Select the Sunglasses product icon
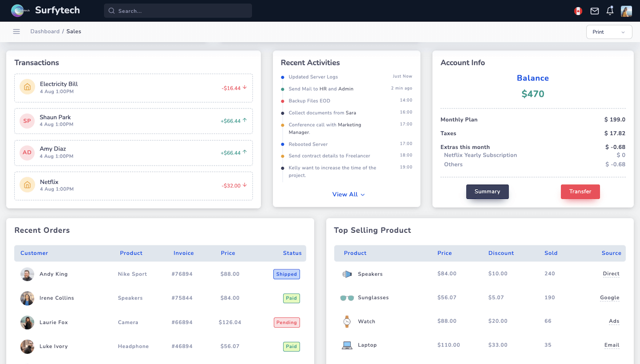Screen dimensions: 640x364 coord(347,297)
